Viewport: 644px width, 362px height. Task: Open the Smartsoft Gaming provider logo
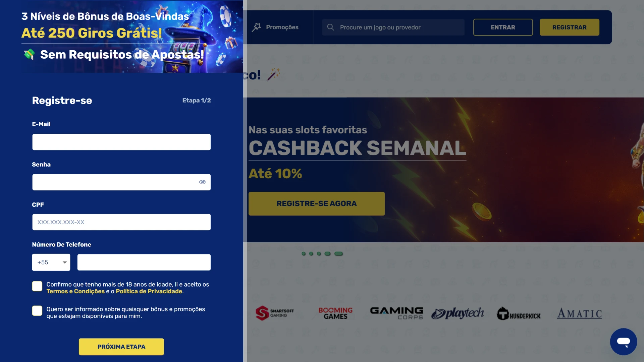coord(274,313)
